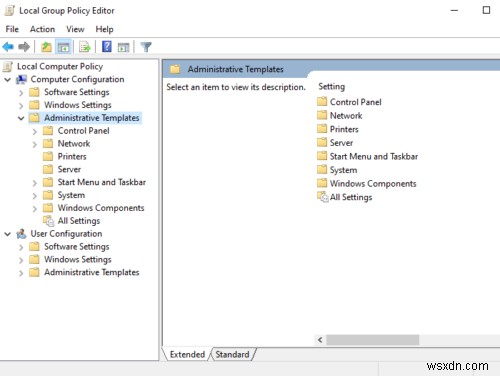Click All Settings icon in the tree
500x376 pixels.
(x=48, y=221)
